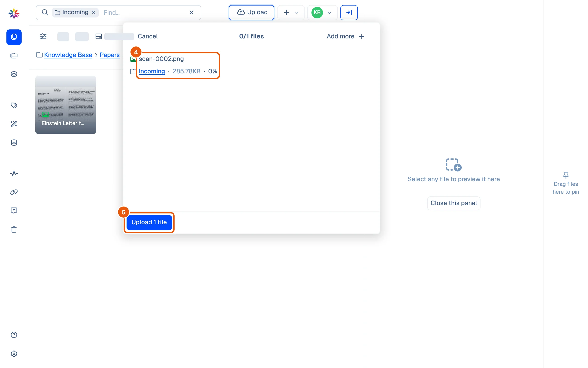Open the Einstein Letter thumbnail
The image size is (588, 368).
(x=66, y=105)
